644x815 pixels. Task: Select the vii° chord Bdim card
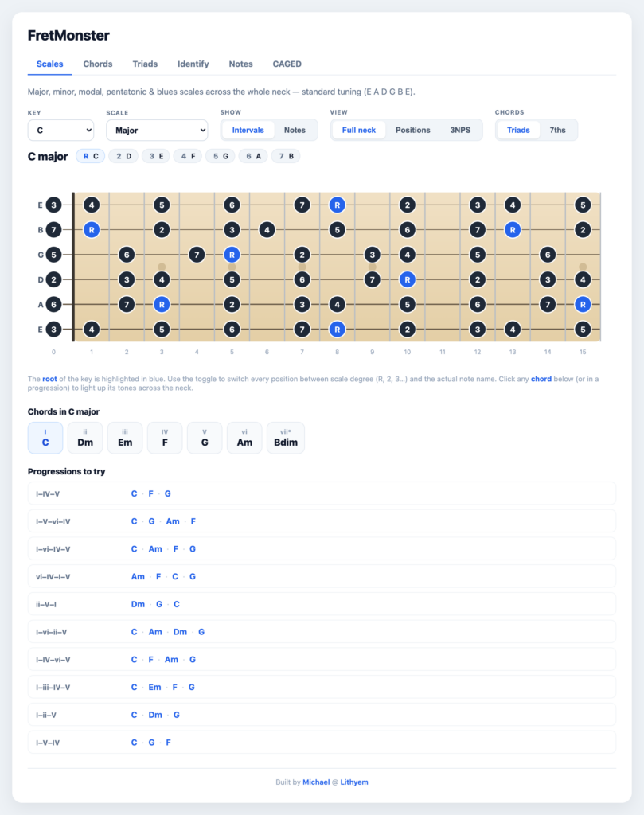286,438
